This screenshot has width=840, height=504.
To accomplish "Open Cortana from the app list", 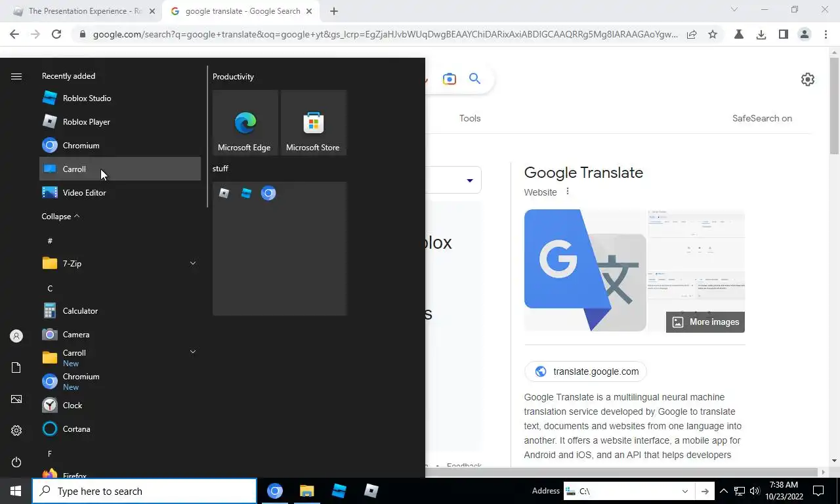I will (x=120, y=429).
